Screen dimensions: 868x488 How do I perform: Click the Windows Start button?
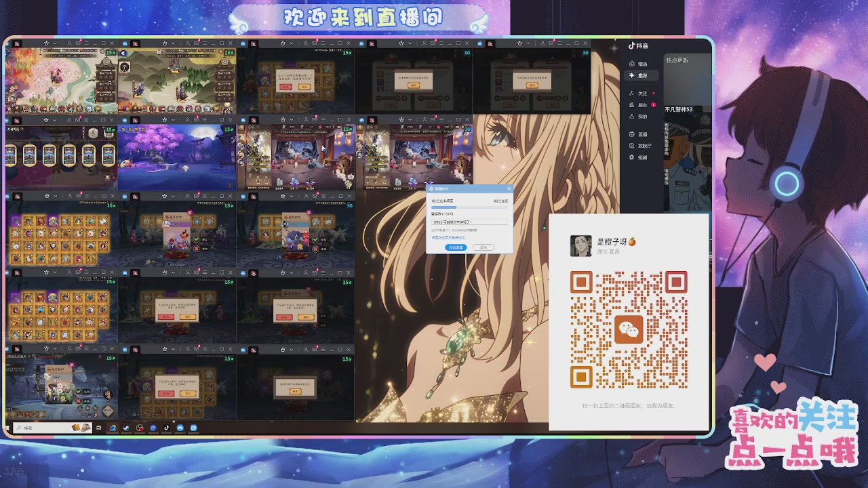pyautogui.click(x=7, y=428)
